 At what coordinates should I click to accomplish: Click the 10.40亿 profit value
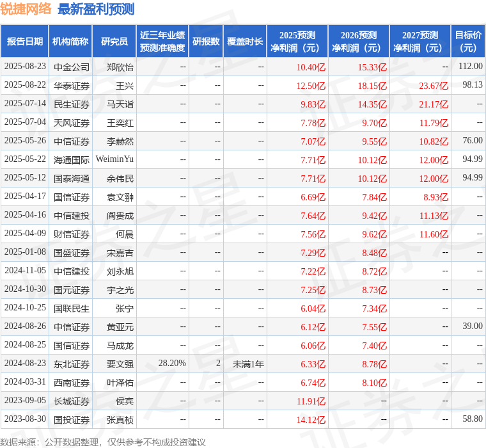311,67
